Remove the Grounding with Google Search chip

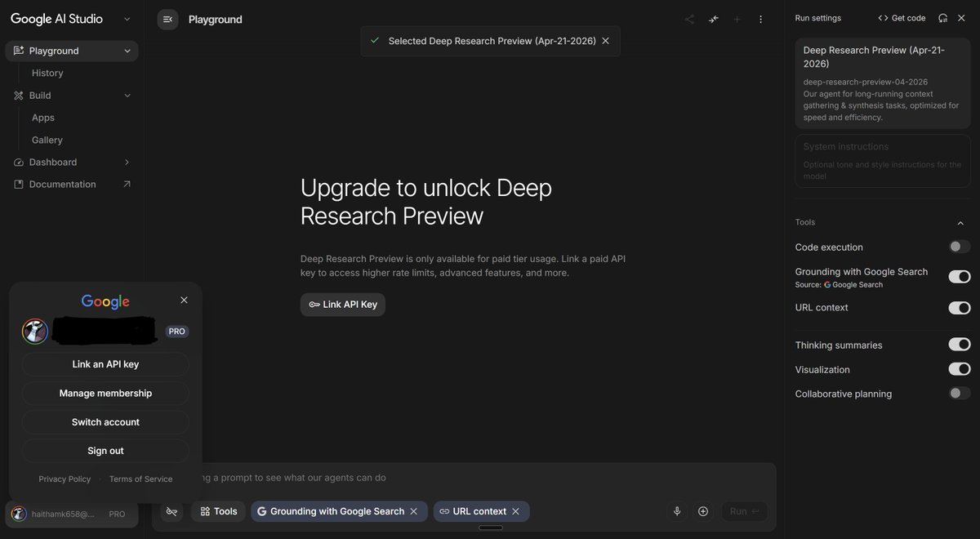coord(414,511)
